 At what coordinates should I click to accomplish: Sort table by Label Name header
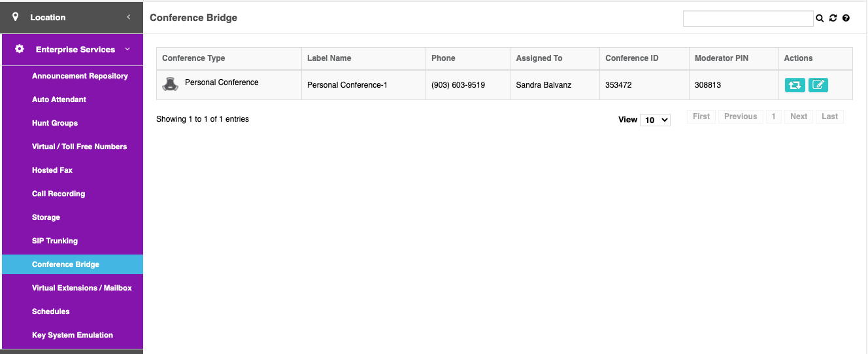[329, 58]
